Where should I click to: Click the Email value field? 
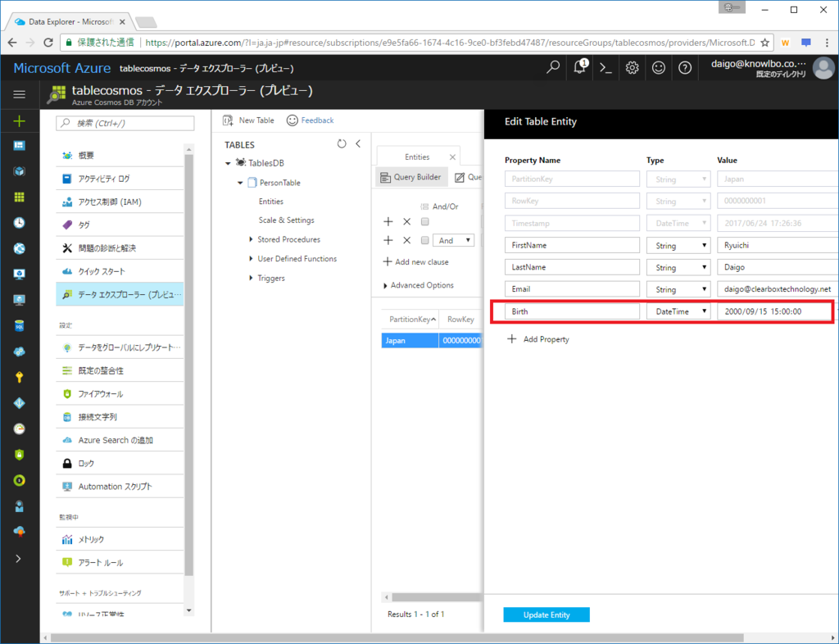[778, 289]
